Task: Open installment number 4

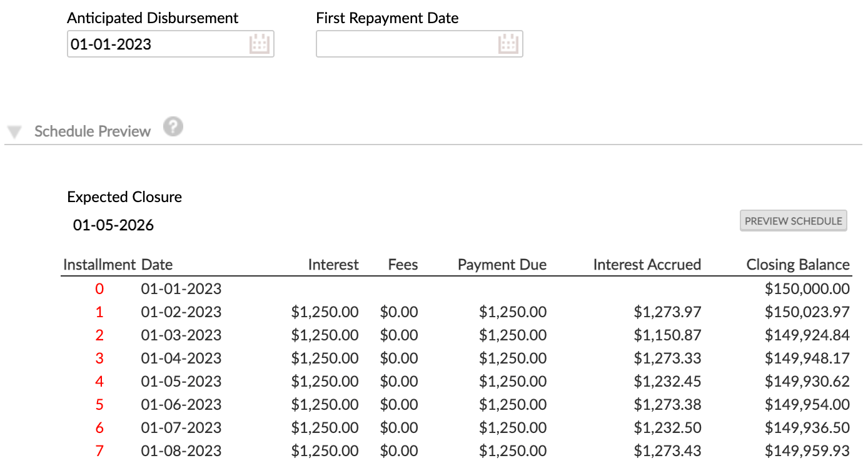Action: point(99,382)
